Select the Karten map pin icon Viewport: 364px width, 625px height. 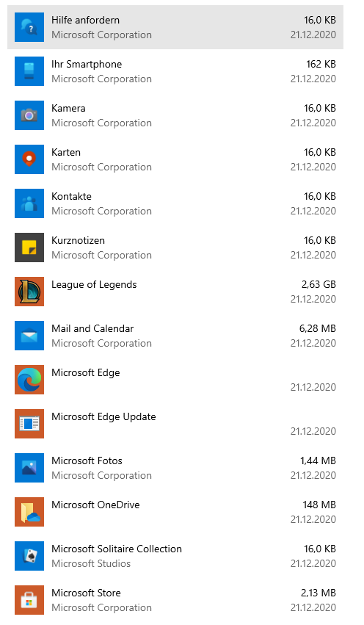(x=29, y=159)
